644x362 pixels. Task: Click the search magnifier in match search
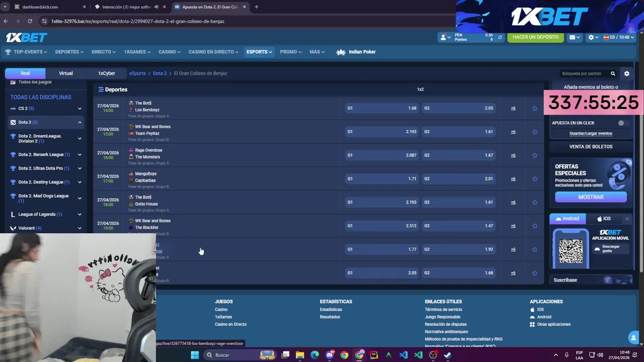[613, 73]
